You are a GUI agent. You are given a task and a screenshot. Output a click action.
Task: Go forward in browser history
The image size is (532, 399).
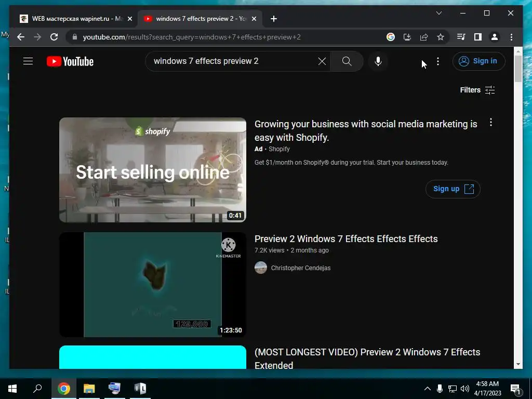pos(37,37)
